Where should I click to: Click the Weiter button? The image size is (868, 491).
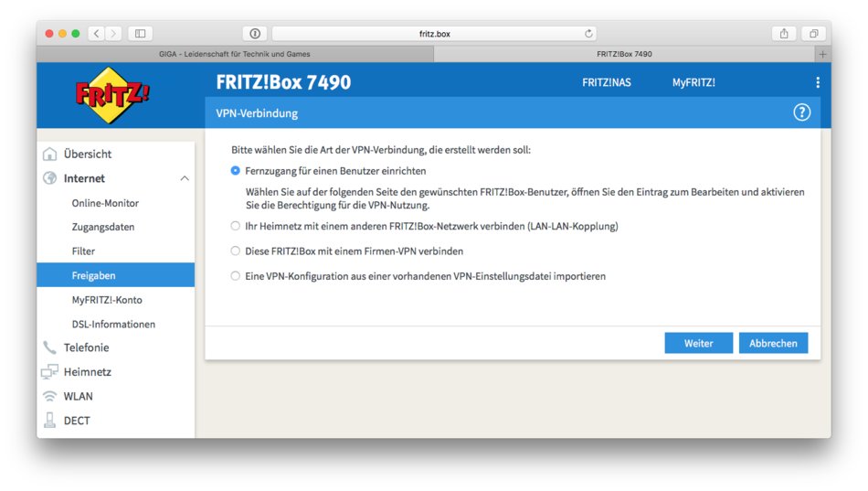click(698, 343)
